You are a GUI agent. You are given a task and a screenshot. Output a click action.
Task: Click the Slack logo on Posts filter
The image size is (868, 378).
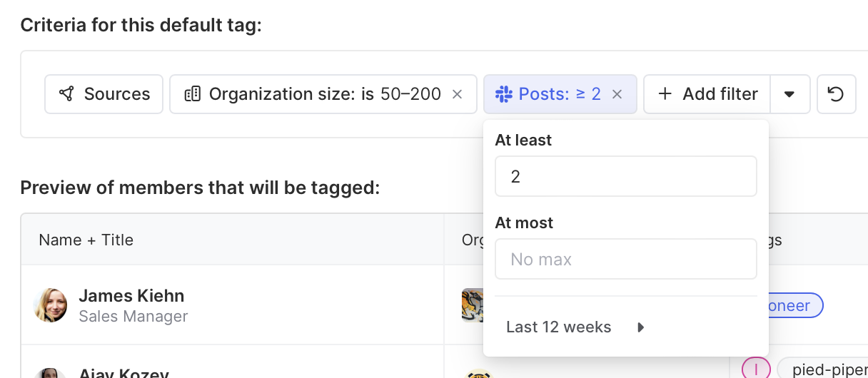pos(504,94)
